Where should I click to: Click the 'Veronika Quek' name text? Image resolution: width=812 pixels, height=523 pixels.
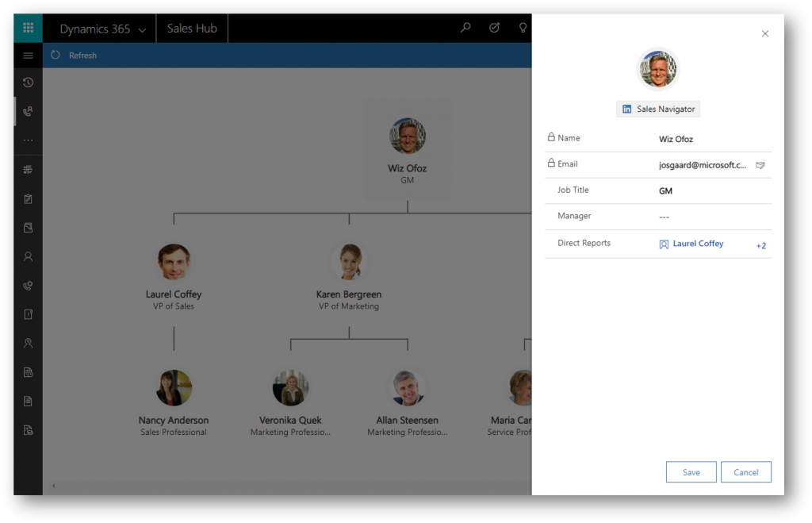[290, 421]
